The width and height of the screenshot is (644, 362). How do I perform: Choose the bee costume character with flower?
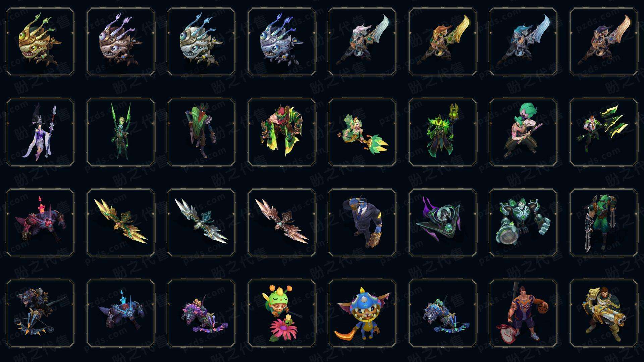[282, 313]
